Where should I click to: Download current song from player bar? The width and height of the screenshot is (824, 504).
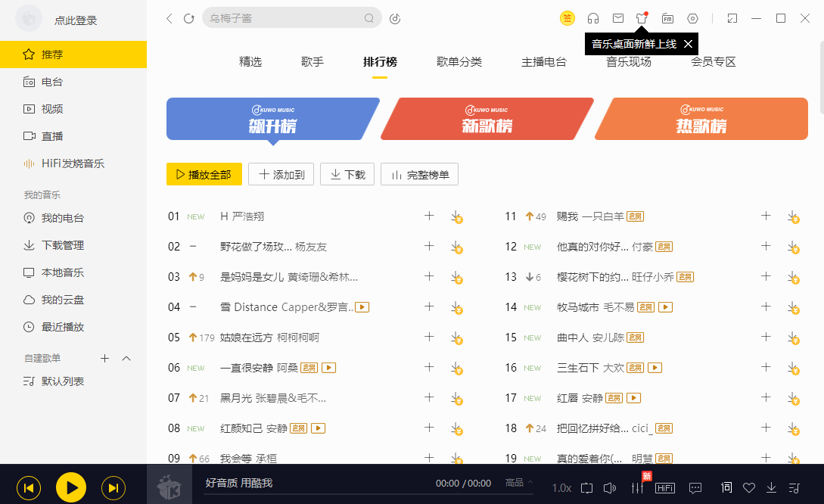(x=771, y=488)
